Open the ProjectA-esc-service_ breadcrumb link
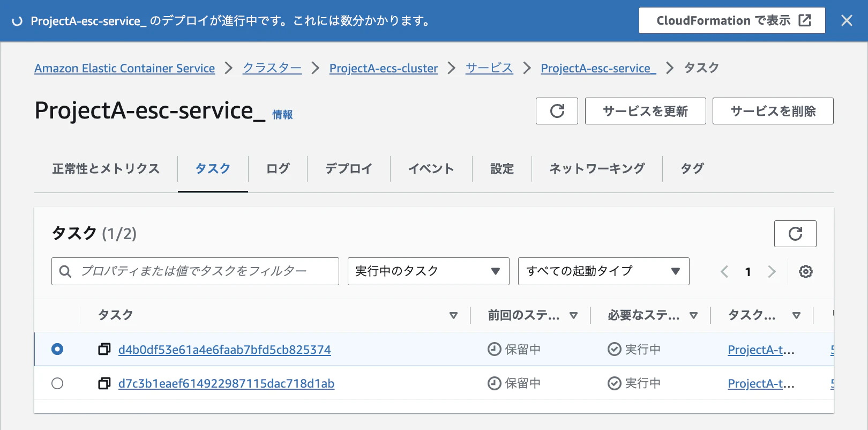 pyautogui.click(x=598, y=68)
